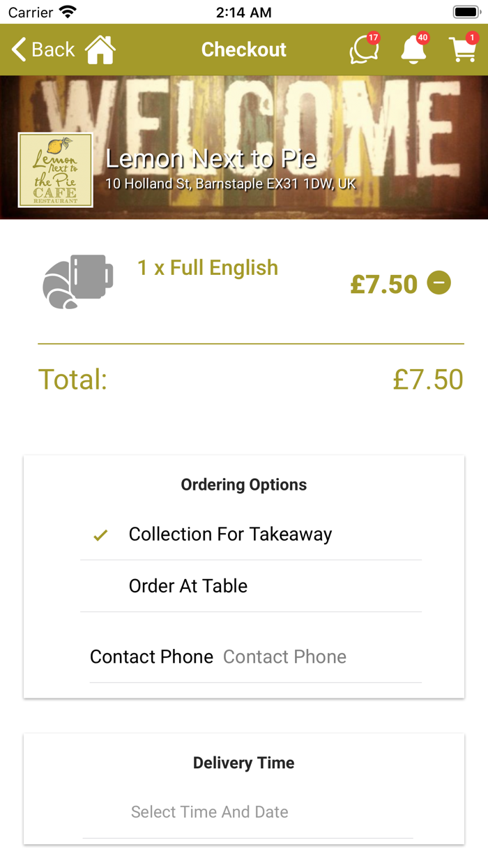The height and width of the screenshot is (868, 488).
Task: Tap the home icon in header
Action: pos(100,50)
